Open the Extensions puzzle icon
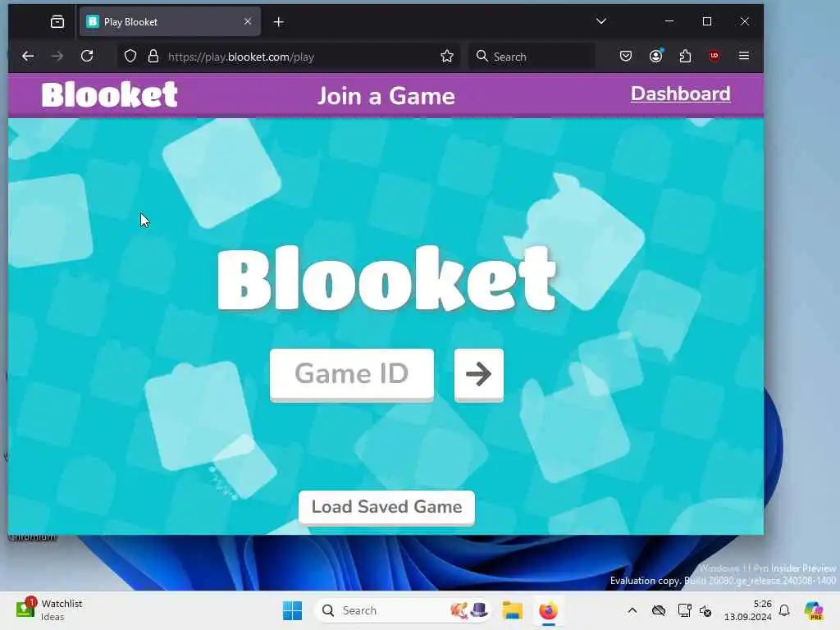The width and height of the screenshot is (840, 630). point(685,57)
